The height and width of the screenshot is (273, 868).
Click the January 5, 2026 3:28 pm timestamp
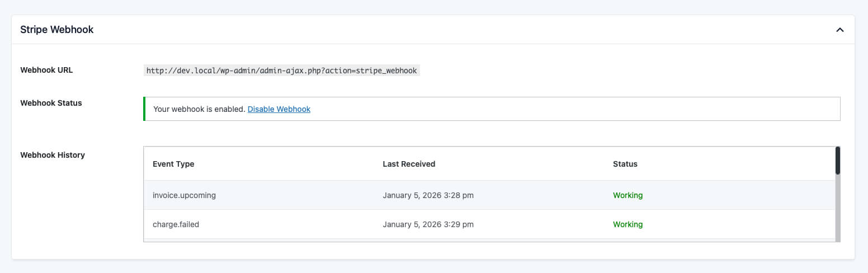point(428,195)
